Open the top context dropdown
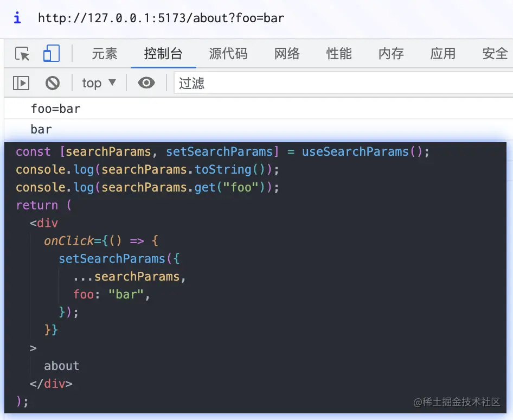The image size is (513, 420). pyautogui.click(x=99, y=83)
